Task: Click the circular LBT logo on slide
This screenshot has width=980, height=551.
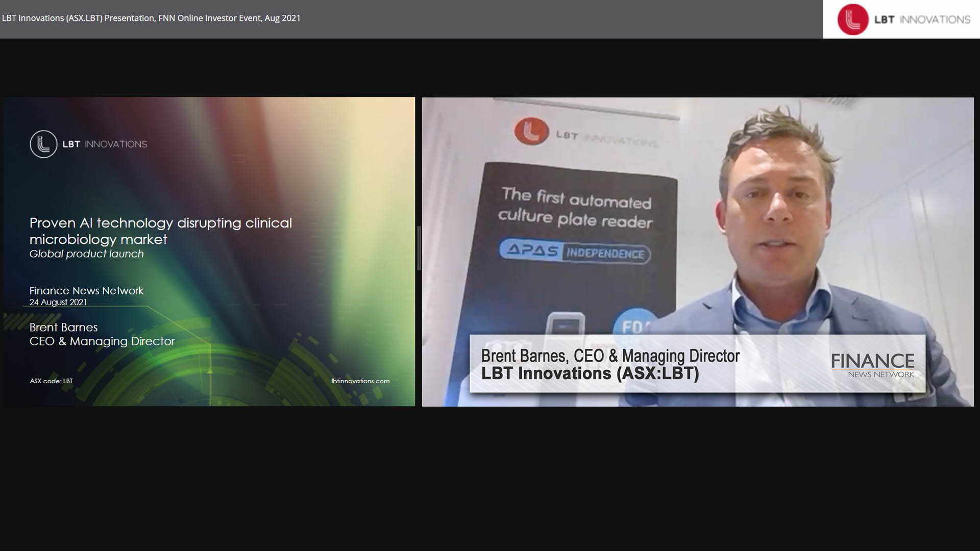Action: click(43, 144)
